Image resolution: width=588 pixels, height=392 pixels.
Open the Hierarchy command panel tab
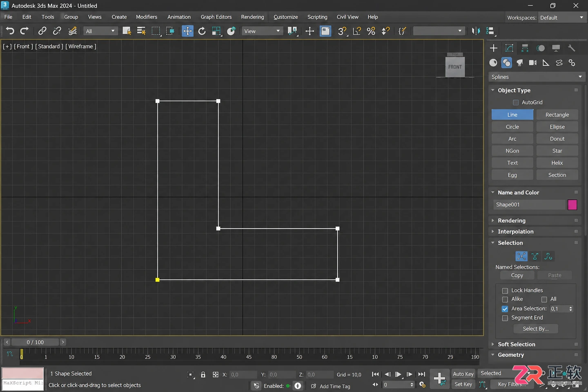525,48
